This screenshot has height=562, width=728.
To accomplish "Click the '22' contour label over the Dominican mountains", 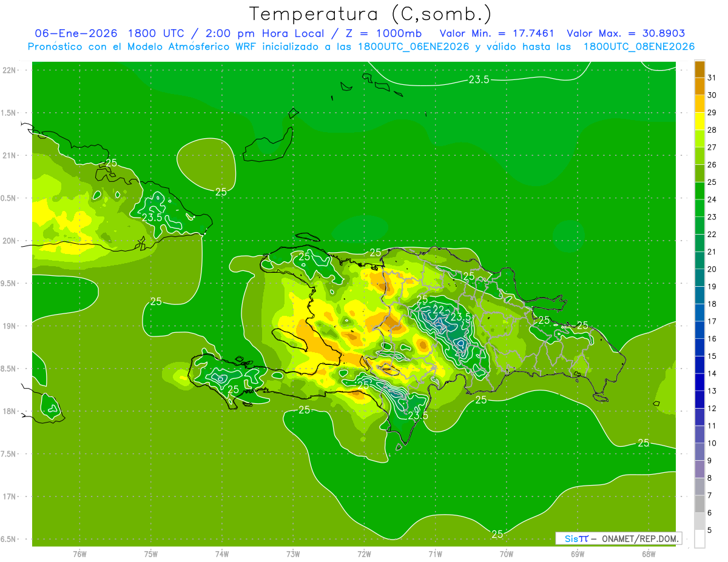I will point(438,310).
